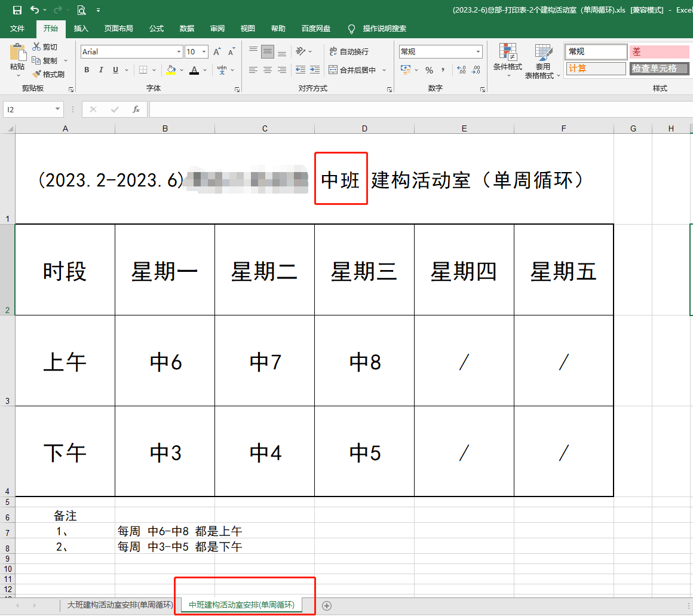Switch to the 审阅 ribbon tab
Image resolution: width=693 pixels, height=616 pixels.
point(217,29)
